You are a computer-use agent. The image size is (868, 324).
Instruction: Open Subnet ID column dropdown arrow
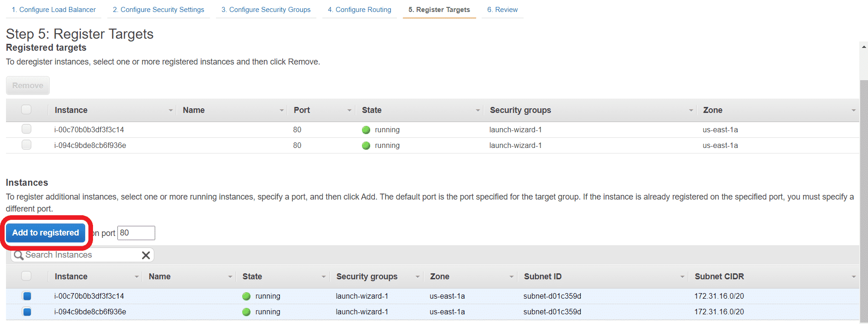tap(682, 277)
